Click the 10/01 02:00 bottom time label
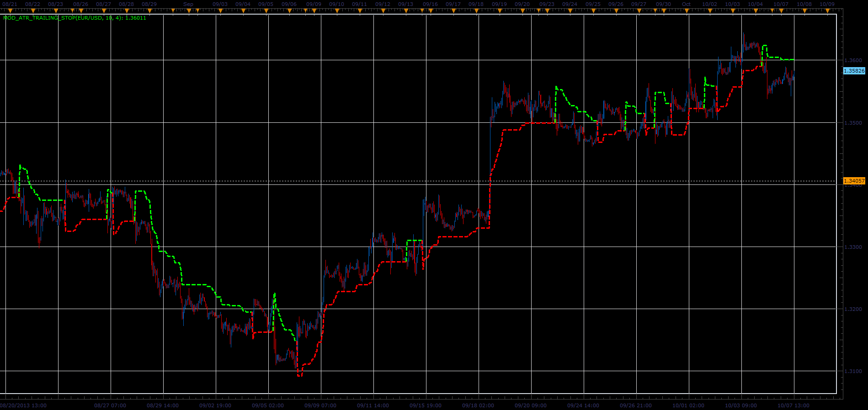The width and height of the screenshot is (868, 410). point(688,405)
